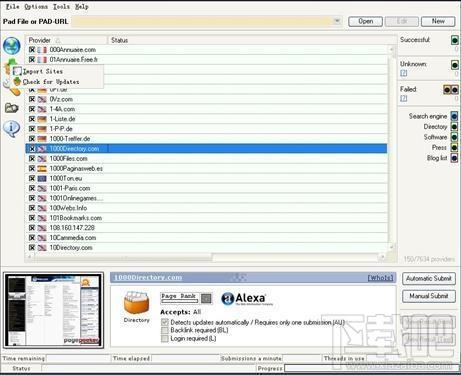This screenshot has width=461, height=375.
Task: Click the Manual Submit button
Action: coord(429,296)
